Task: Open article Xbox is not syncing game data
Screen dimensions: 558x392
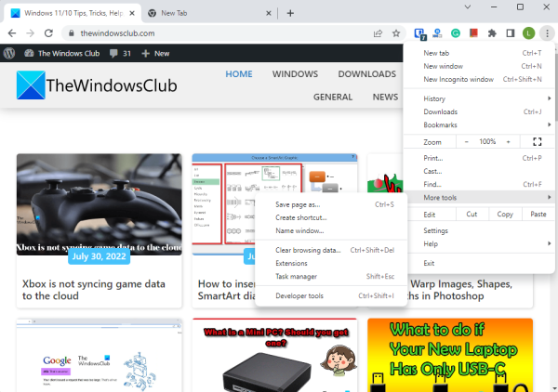Action: point(94,290)
